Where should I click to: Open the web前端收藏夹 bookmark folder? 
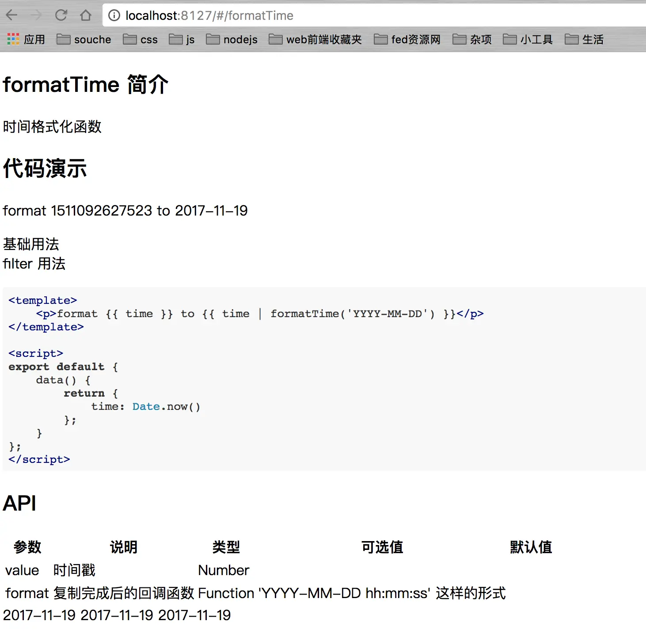point(315,39)
